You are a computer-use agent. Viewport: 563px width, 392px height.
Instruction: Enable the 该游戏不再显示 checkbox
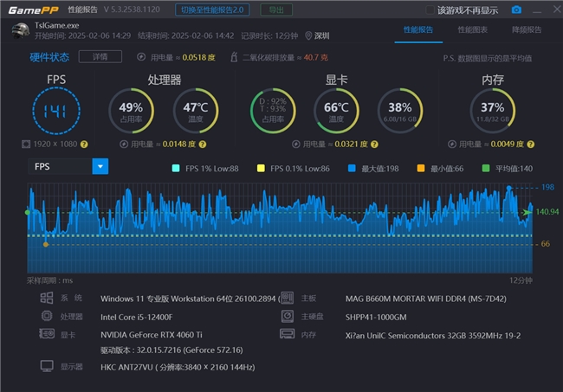coord(430,10)
